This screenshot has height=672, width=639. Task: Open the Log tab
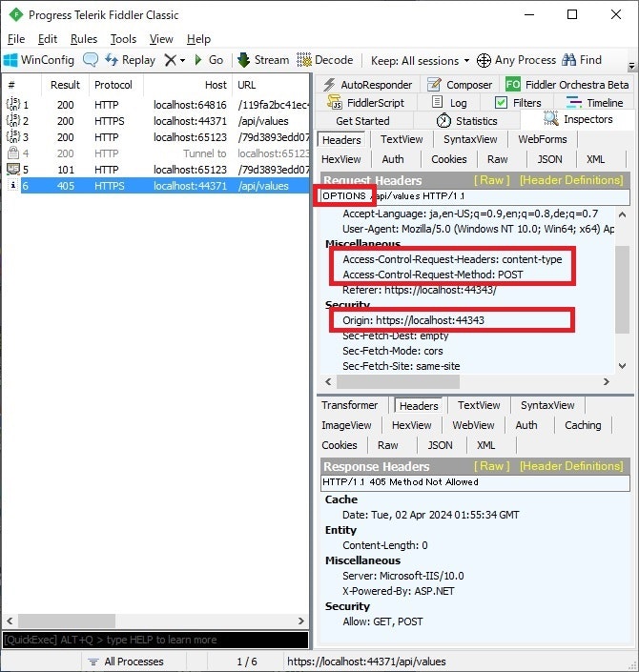click(449, 103)
